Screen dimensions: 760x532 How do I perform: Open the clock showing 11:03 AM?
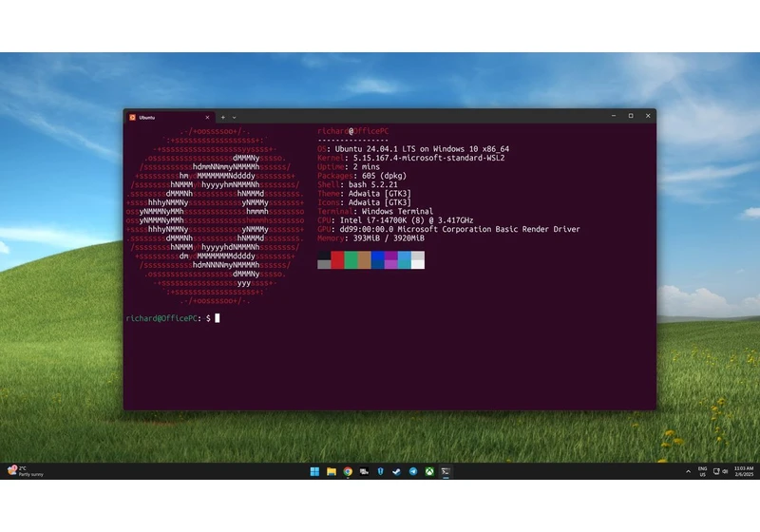click(x=744, y=471)
